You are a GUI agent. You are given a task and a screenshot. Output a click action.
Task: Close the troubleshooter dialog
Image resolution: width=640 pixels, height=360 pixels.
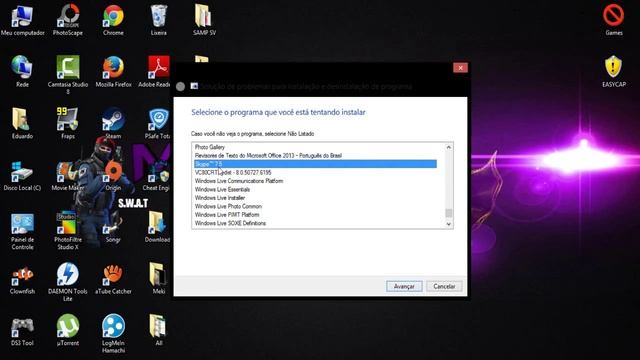click(460, 68)
